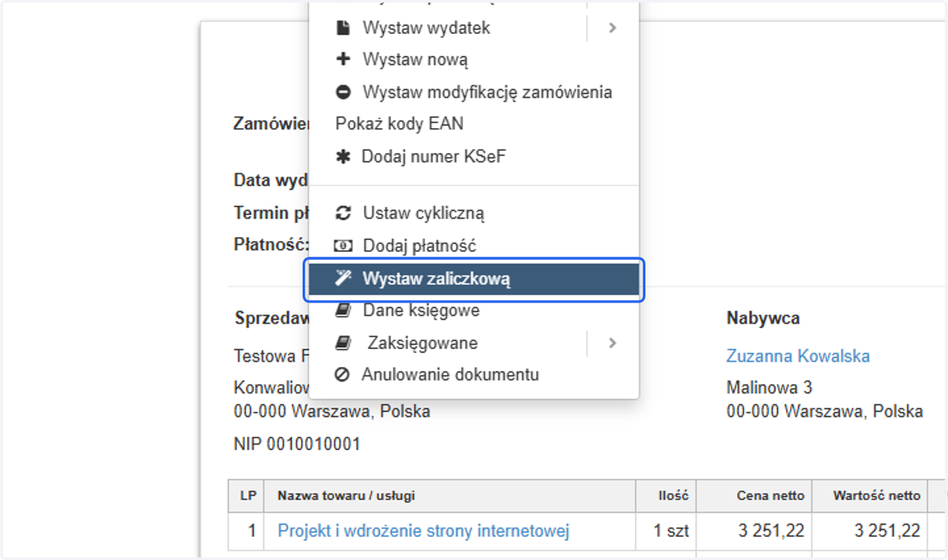
Task: Choose Dodaj płatność entry
Action: [419, 246]
